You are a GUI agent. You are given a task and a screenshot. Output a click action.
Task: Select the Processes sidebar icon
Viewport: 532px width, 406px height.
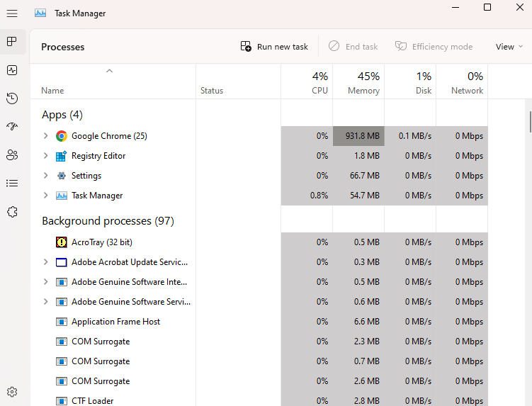pyautogui.click(x=12, y=42)
